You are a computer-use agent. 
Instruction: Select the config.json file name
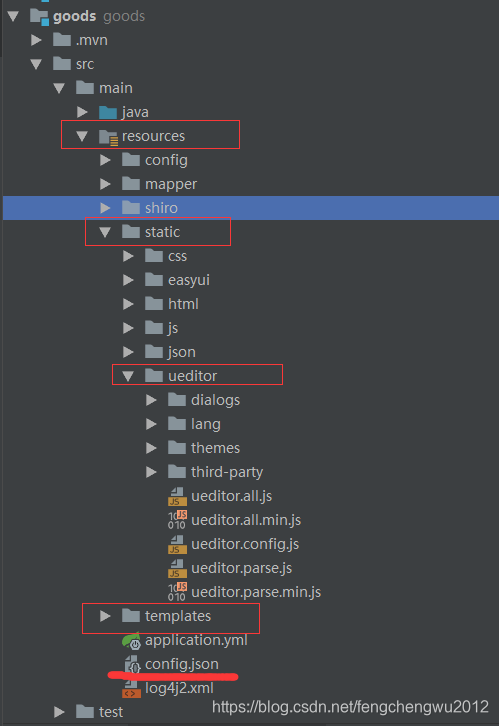point(182,664)
